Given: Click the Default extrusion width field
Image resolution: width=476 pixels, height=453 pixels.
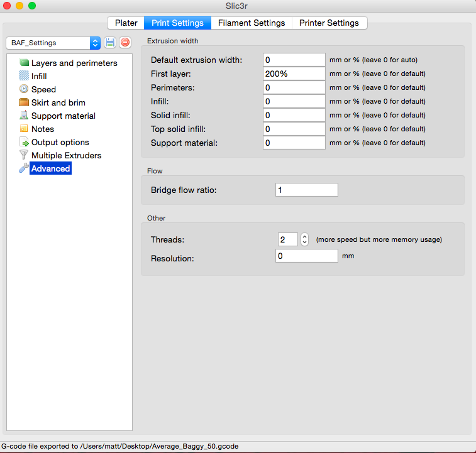Looking at the screenshot, I should pos(294,60).
